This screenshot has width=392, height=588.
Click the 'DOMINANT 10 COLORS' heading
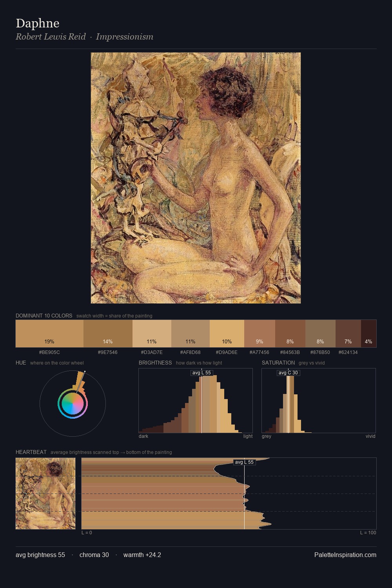pos(44,316)
